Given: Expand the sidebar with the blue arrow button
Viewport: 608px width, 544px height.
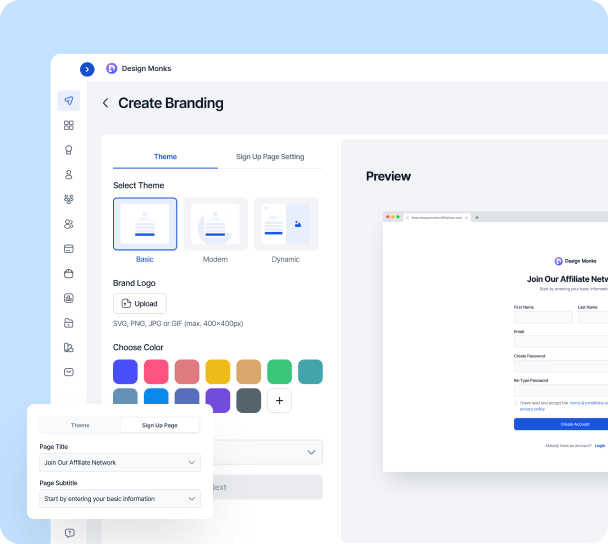Looking at the screenshot, I should [87, 69].
